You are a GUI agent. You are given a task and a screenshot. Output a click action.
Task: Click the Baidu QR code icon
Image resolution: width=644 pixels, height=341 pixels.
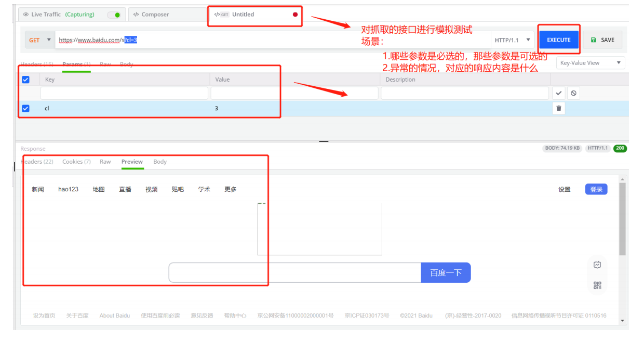pos(597,285)
